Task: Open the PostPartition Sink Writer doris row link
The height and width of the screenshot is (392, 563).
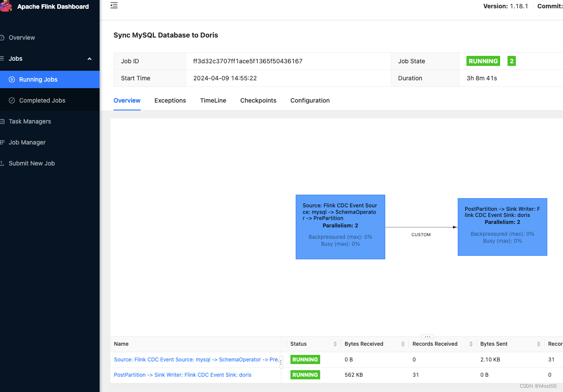Action: click(183, 375)
